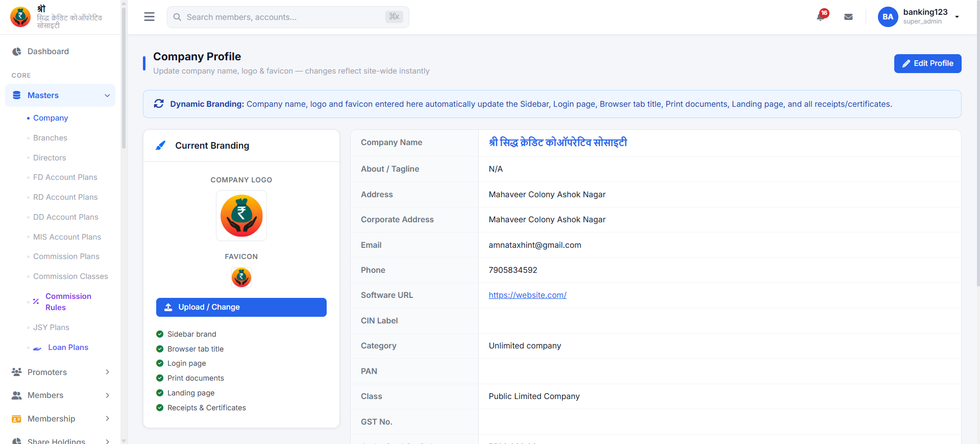Viewport: 980px width, 444px height.
Task: Open Branches in the Masters menu
Action: (50, 138)
